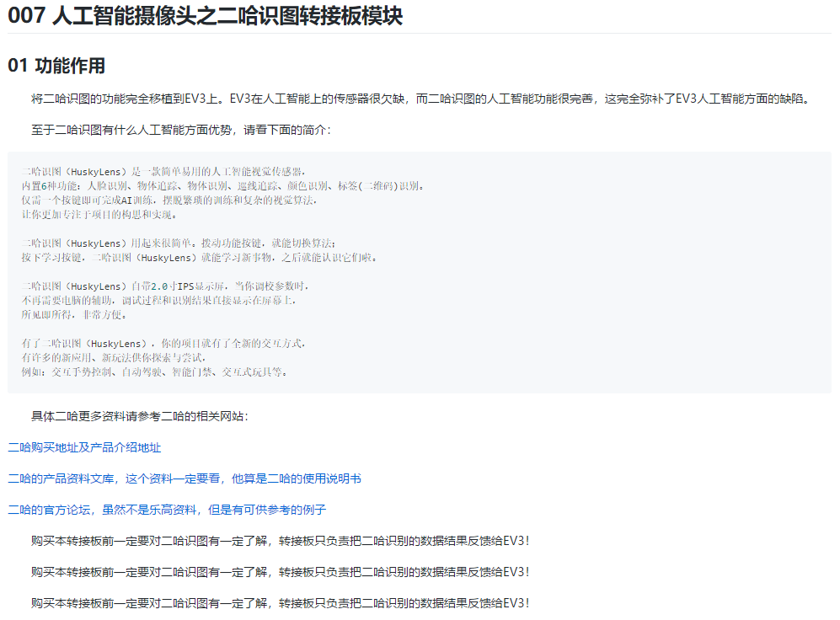Click the line 仅需一个按键即可完成AI训练
The height and width of the screenshot is (620, 840).
pos(169,200)
